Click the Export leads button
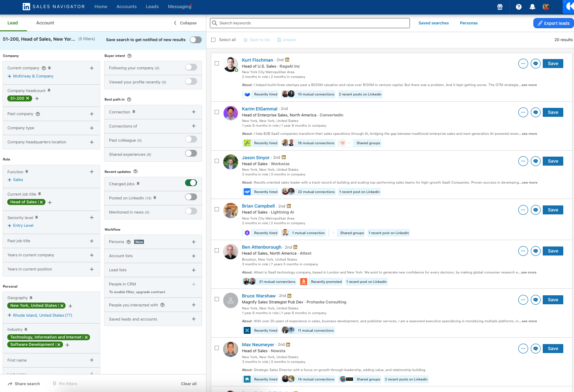The image size is (574, 392). pyautogui.click(x=553, y=23)
